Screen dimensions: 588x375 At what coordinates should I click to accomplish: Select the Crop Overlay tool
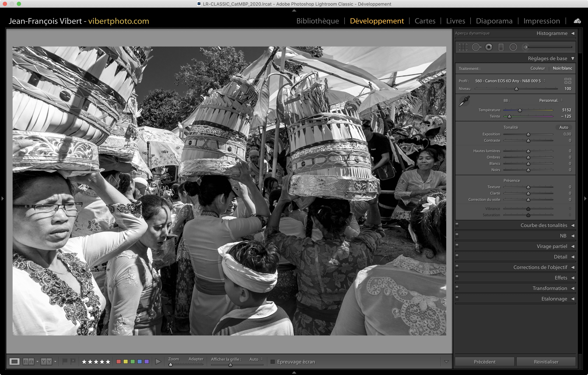(463, 47)
